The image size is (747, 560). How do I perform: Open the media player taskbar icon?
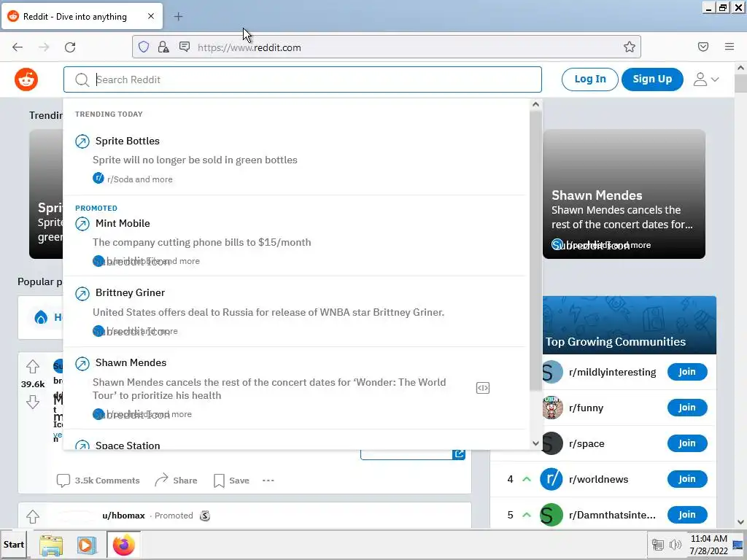(x=86, y=545)
